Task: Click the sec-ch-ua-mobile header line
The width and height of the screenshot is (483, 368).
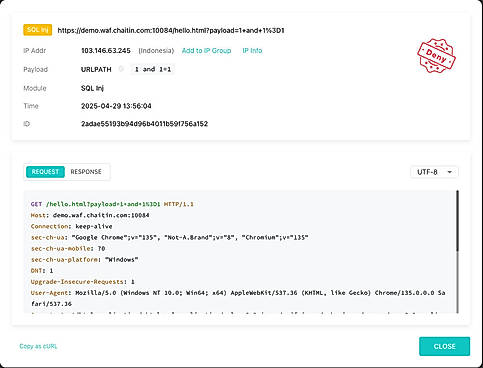Action: click(x=68, y=248)
